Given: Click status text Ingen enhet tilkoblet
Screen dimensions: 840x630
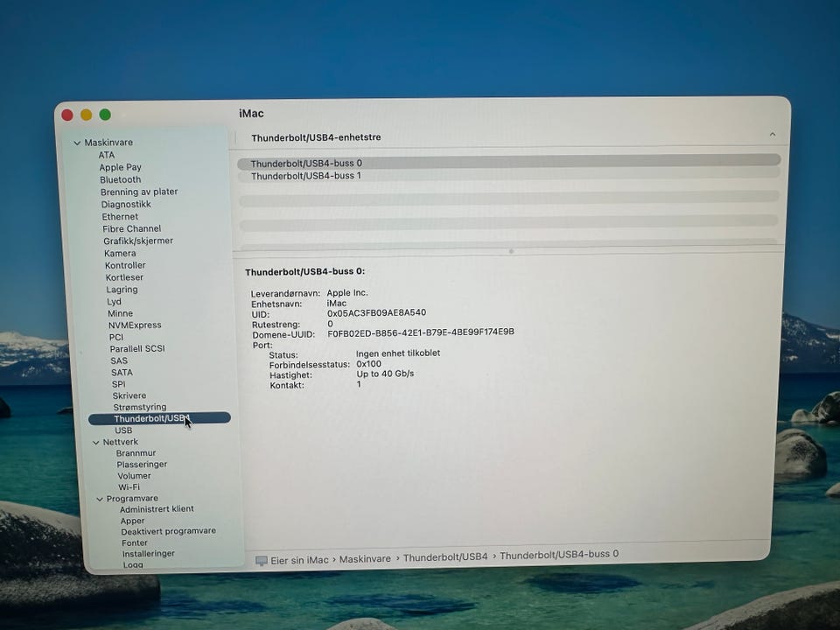Looking at the screenshot, I should point(398,353).
